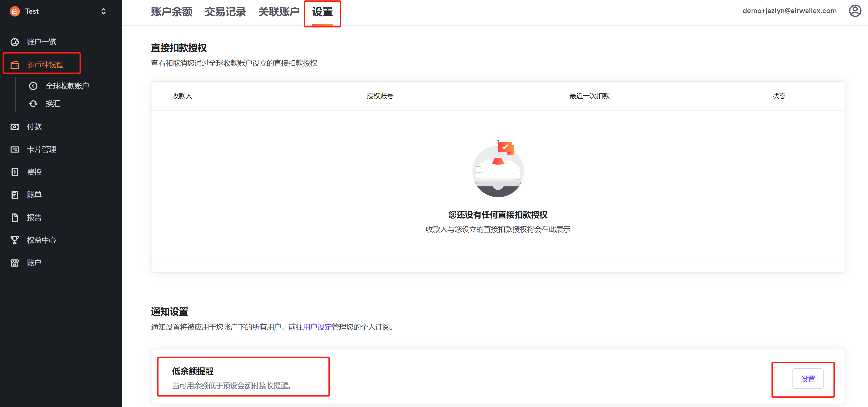Click the dollar icon next to 全球收款账户
Image resolution: width=868 pixels, height=407 pixels.
pyautogui.click(x=33, y=86)
